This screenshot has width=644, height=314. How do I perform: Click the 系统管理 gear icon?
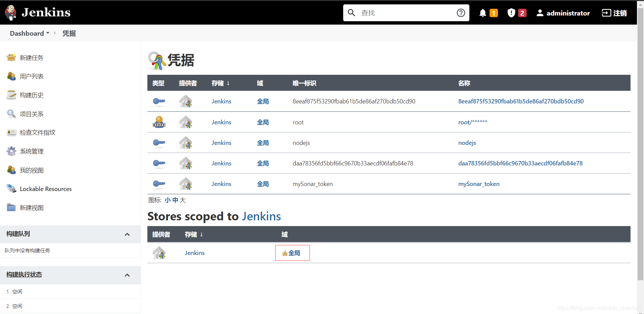[11, 151]
